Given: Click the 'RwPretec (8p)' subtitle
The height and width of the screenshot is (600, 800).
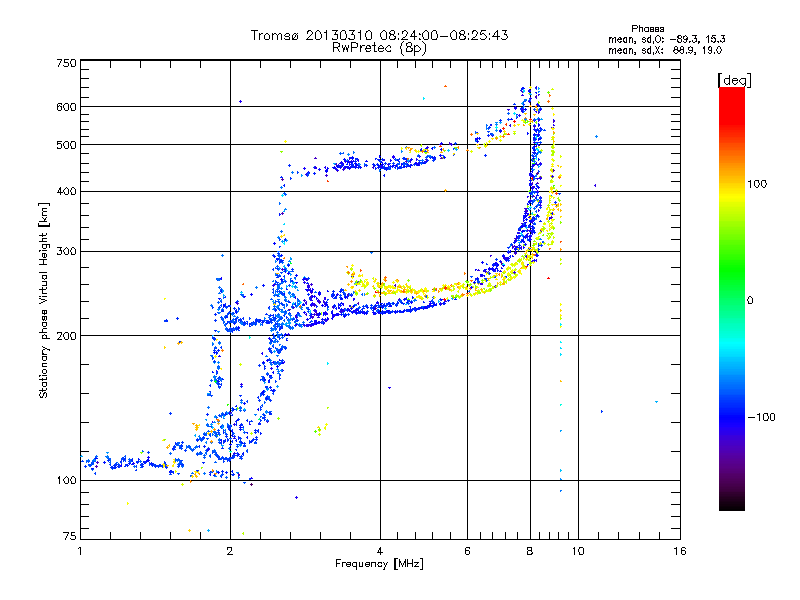Looking at the screenshot, I should (x=379, y=48).
